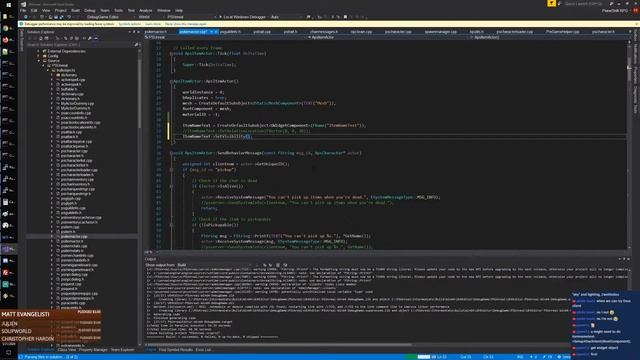Switch to the ppchat.h editor tab
The image size is (640, 360).
[x=290, y=32]
